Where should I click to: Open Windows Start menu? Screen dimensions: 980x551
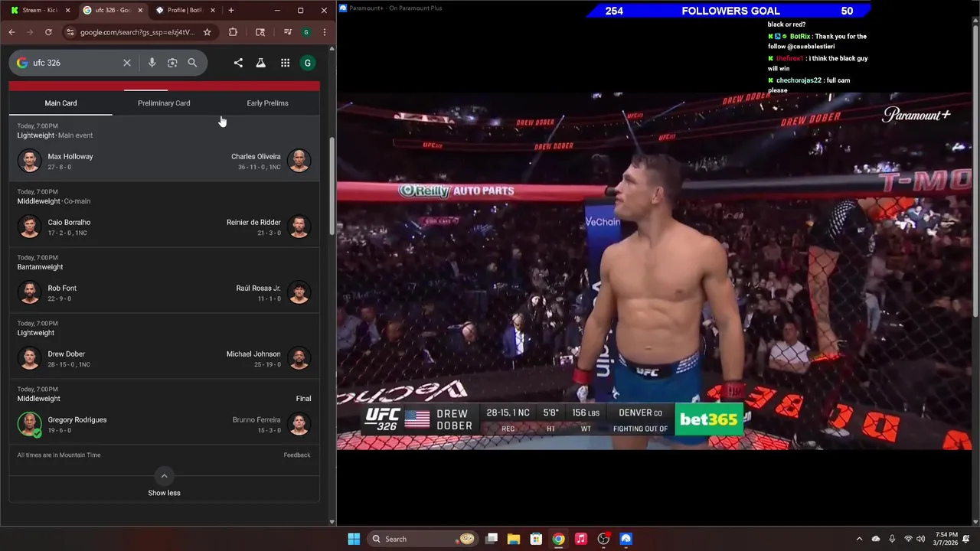(354, 539)
